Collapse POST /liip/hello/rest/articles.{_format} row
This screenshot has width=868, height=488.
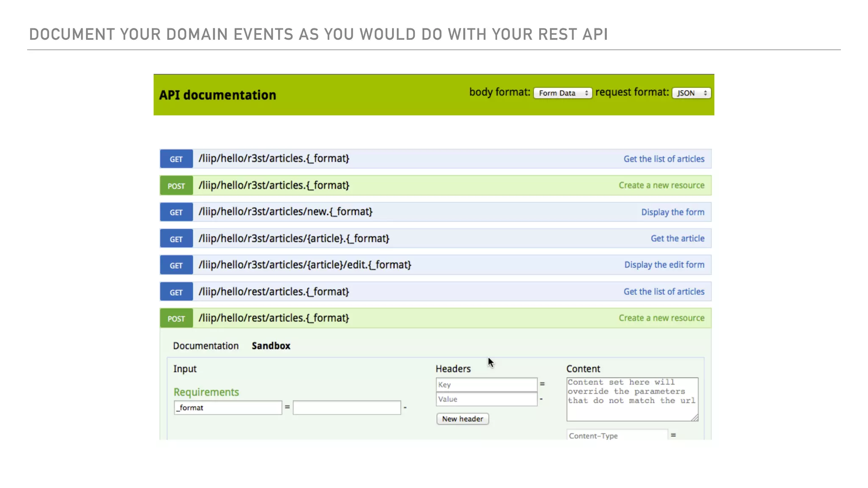pyautogui.click(x=435, y=318)
